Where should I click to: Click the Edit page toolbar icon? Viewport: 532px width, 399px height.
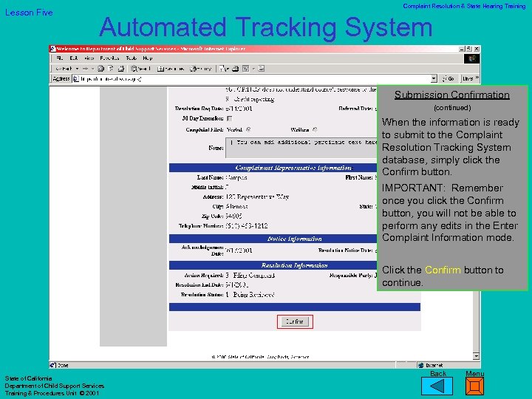click(246, 69)
